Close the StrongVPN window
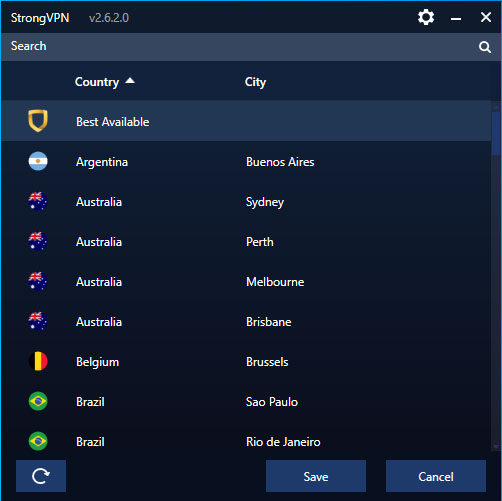The height and width of the screenshot is (501, 502). 486,17
